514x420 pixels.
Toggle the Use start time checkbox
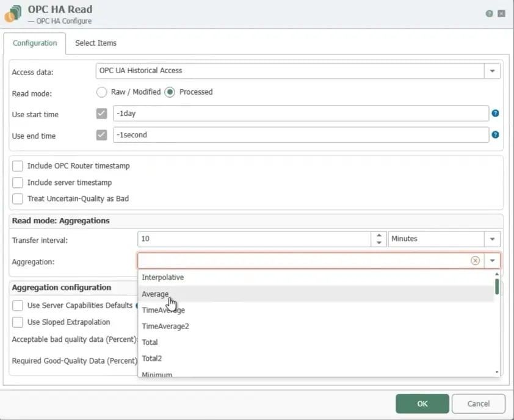(x=102, y=114)
